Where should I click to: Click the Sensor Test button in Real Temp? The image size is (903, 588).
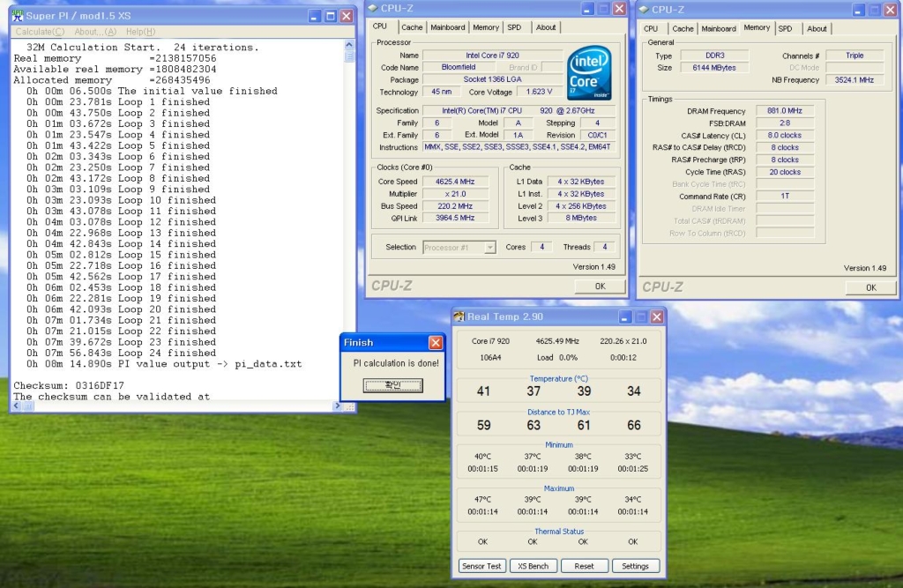481,566
